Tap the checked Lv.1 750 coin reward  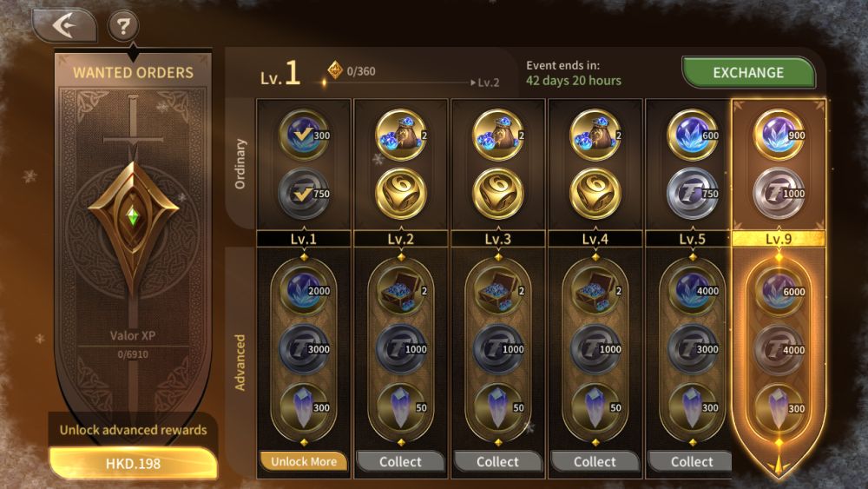pos(304,194)
